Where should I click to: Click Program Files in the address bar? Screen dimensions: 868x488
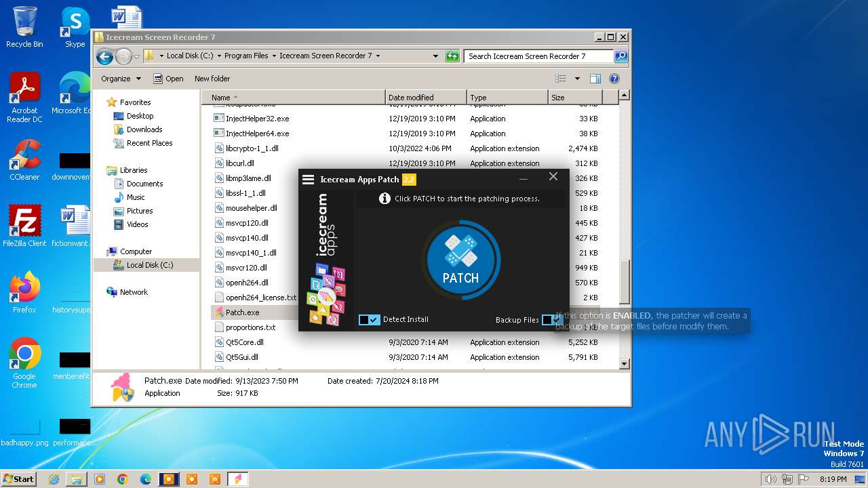tap(246, 56)
